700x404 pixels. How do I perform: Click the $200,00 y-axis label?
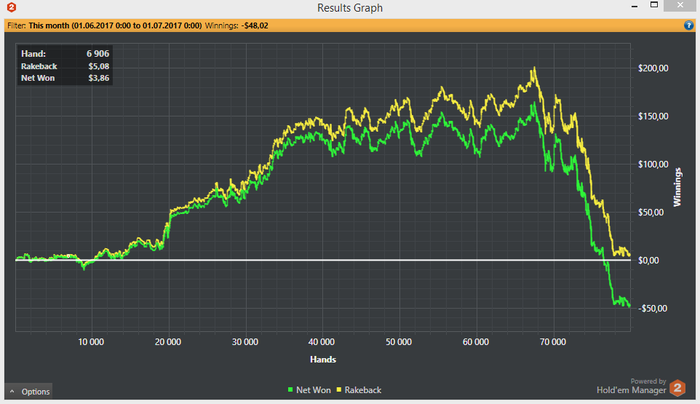(x=653, y=68)
